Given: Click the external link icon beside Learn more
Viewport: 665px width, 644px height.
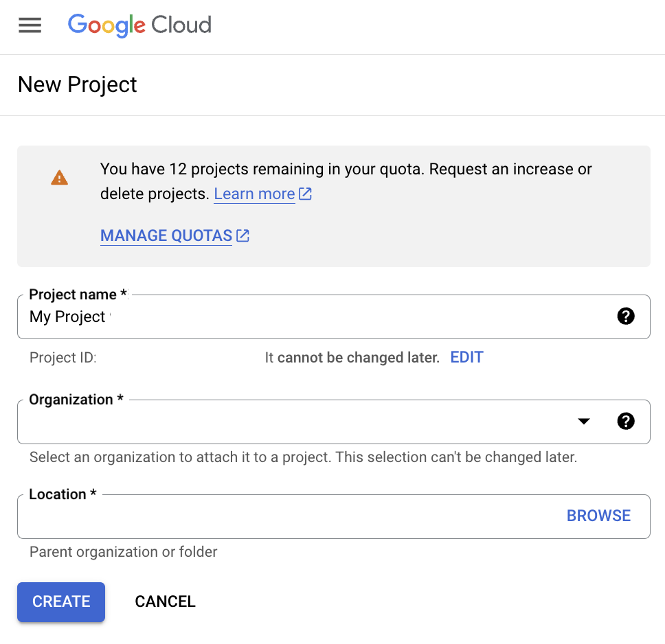Looking at the screenshot, I should click(304, 194).
